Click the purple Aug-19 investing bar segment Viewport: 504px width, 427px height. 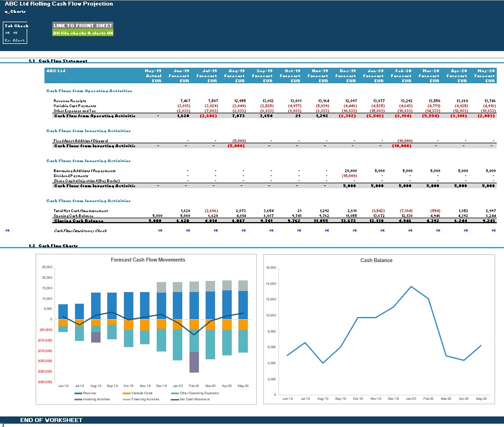click(96, 337)
